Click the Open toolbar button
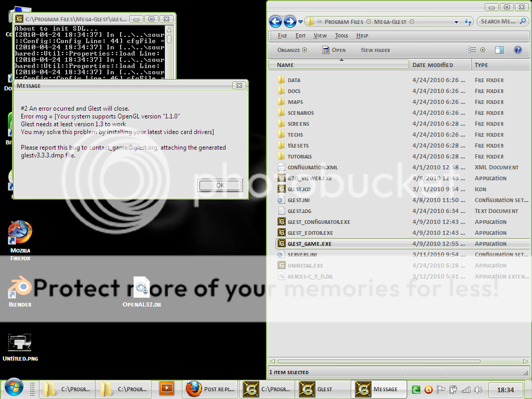This screenshot has width=532, height=399. [x=334, y=50]
